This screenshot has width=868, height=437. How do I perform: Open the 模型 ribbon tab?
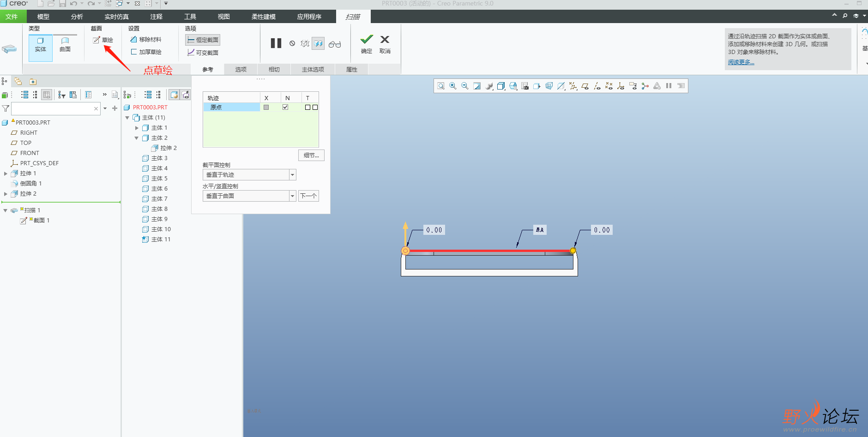pyautogui.click(x=43, y=17)
